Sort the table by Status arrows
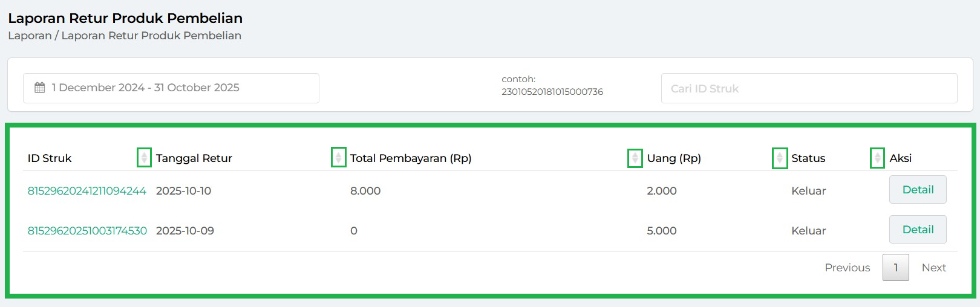The height and width of the screenshot is (307, 980). pos(877,158)
